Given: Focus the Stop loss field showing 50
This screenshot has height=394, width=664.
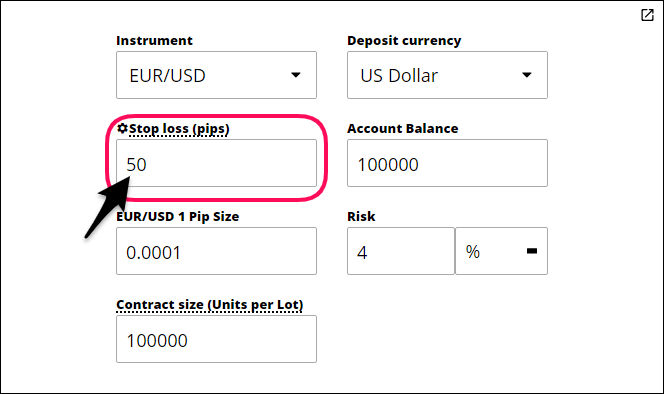Looking at the screenshot, I should [x=216, y=163].
